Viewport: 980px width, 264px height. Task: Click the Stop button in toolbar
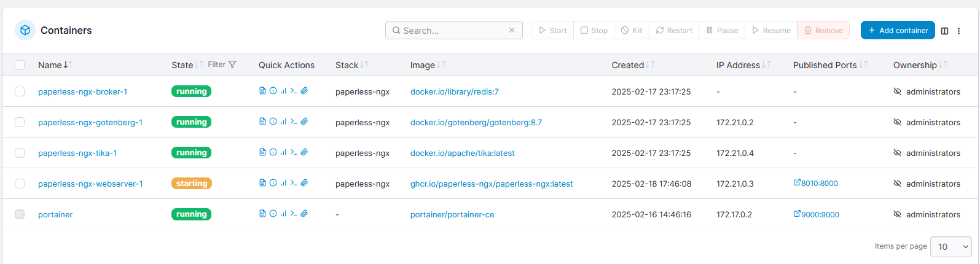coord(594,30)
